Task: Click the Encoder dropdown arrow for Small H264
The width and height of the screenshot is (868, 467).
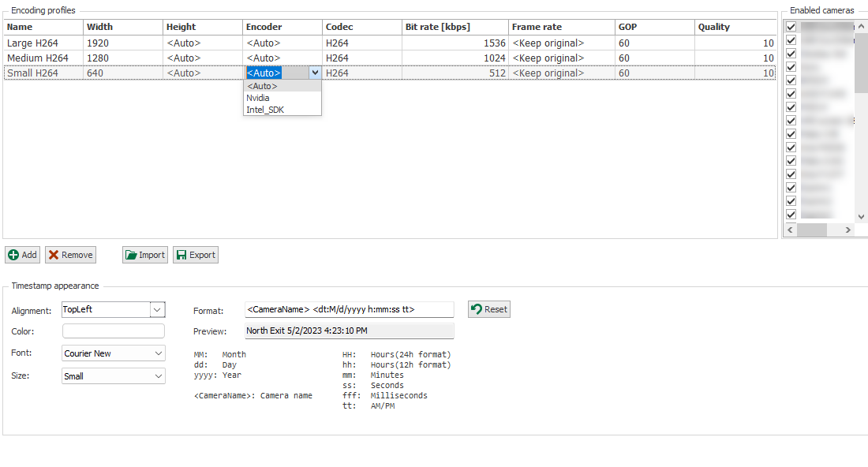Action: [315, 73]
